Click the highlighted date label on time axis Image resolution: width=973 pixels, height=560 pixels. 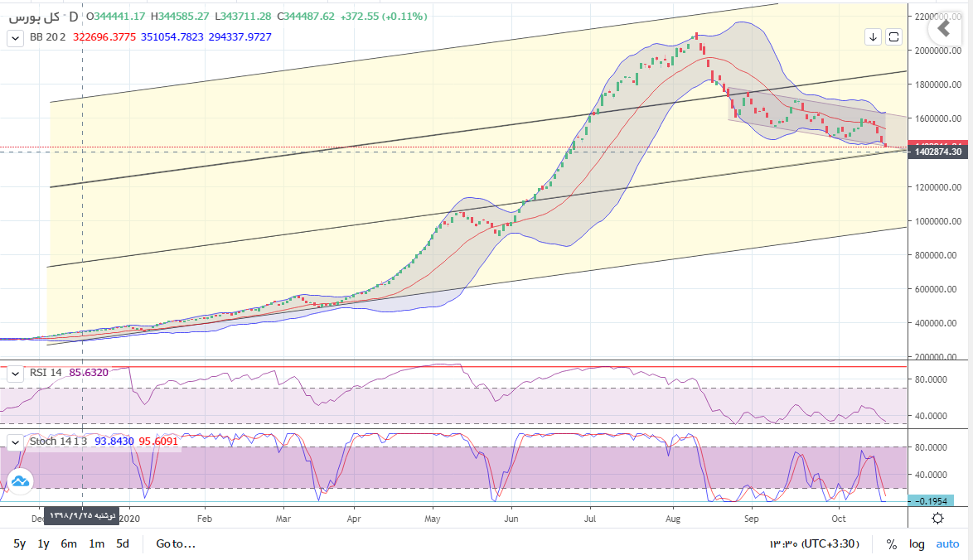point(83,516)
